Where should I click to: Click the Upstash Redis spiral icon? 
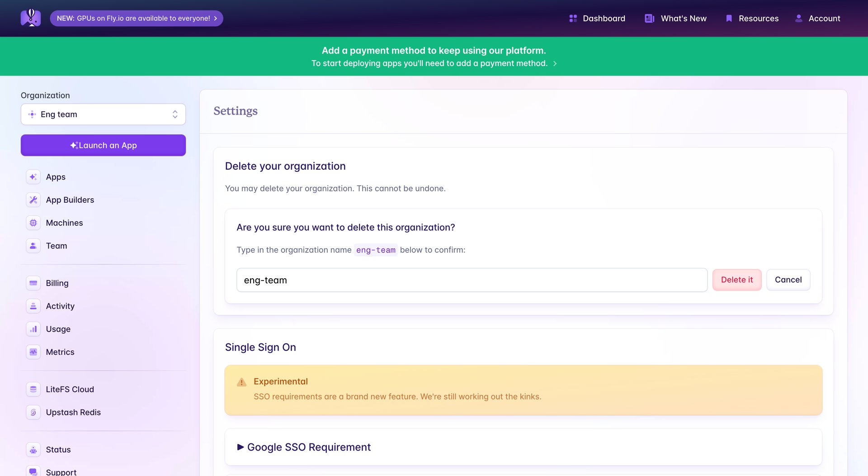pyautogui.click(x=33, y=412)
